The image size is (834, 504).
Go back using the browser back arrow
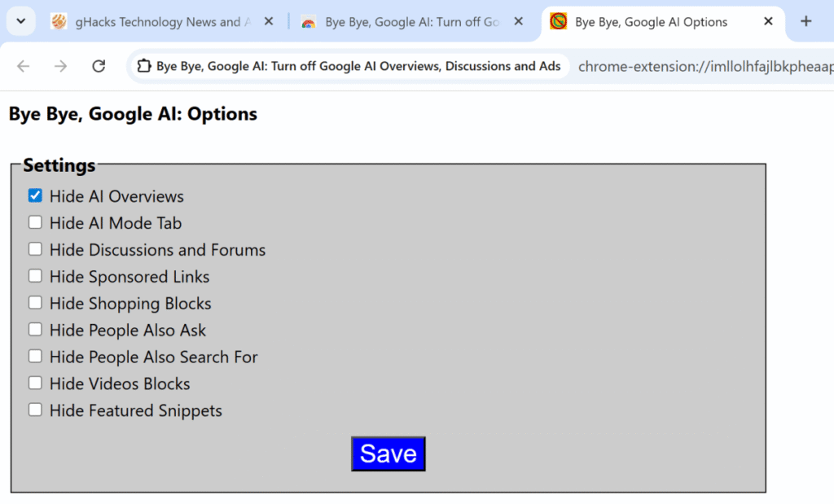pos(24,66)
